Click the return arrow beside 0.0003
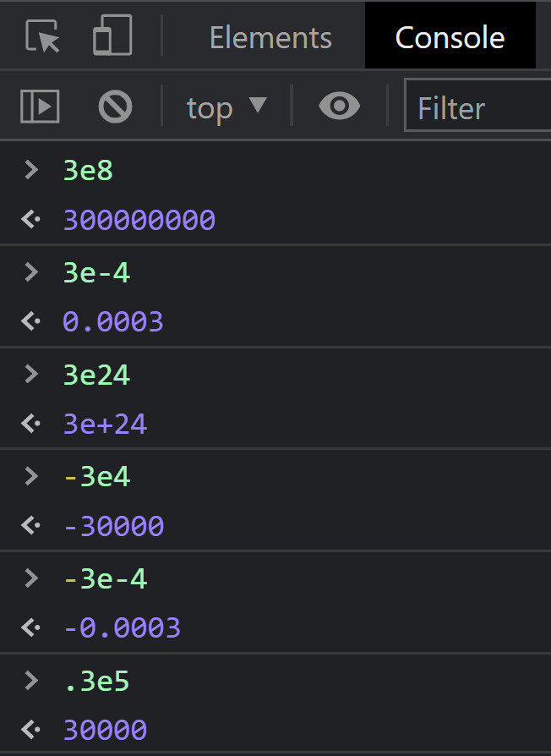 (31, 321)
